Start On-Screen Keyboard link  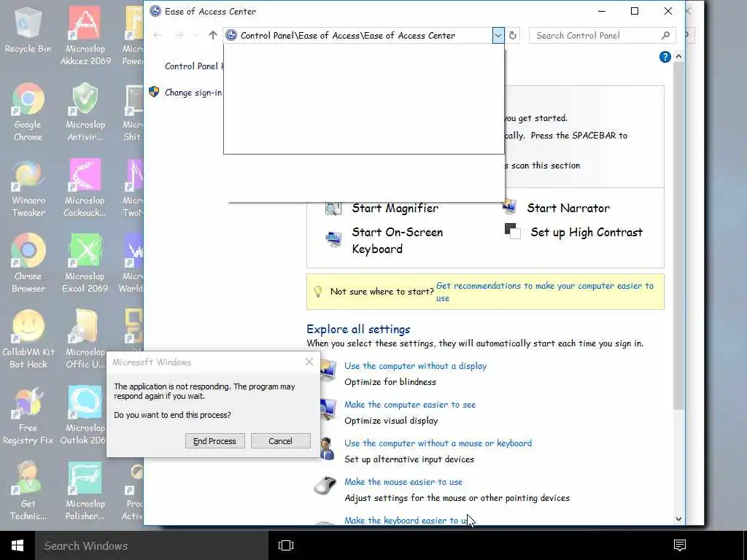click(x=398, y=241)
